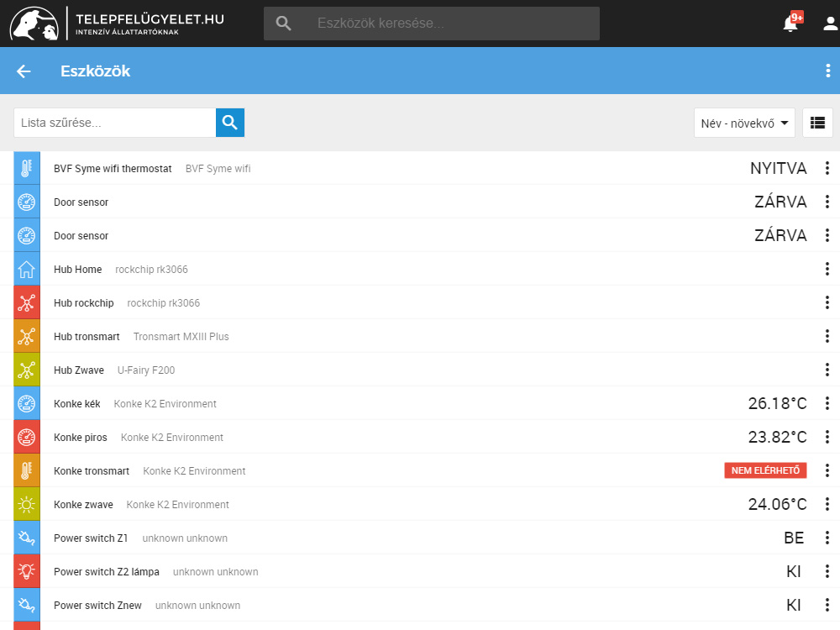The image size is (840, 630).
Task: Open notifications bell with 9+ badge
Action: click(x=790, y=23)
